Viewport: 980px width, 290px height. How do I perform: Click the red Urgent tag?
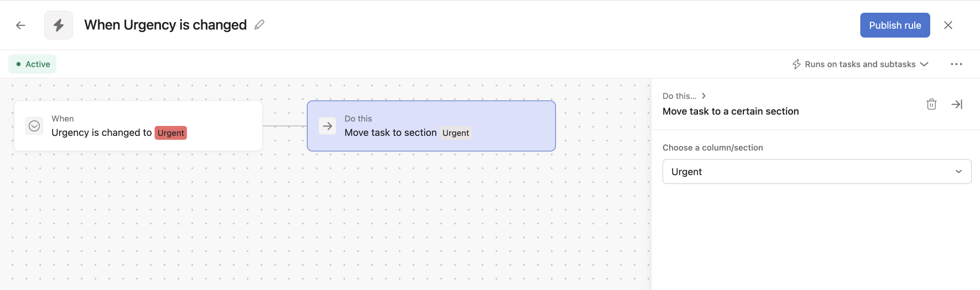pyautogui.click(x=171, y=133)
